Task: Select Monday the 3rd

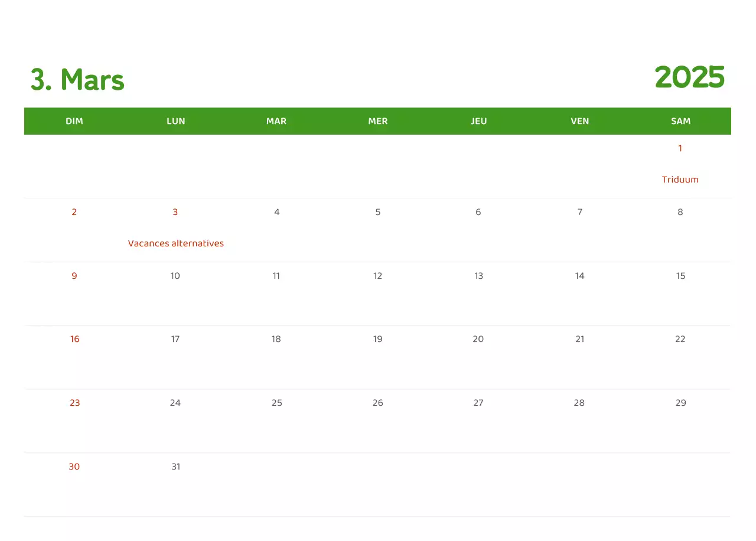Action: pos(175,211)
